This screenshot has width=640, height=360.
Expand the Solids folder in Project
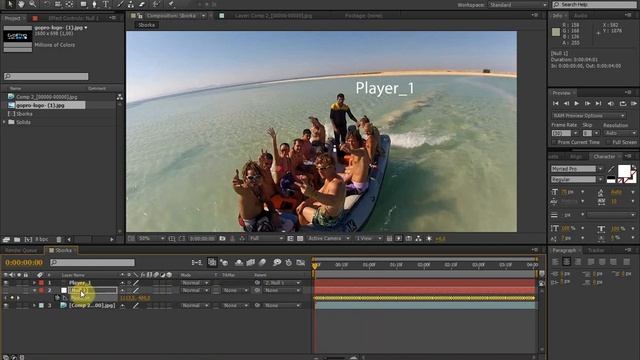4,122
